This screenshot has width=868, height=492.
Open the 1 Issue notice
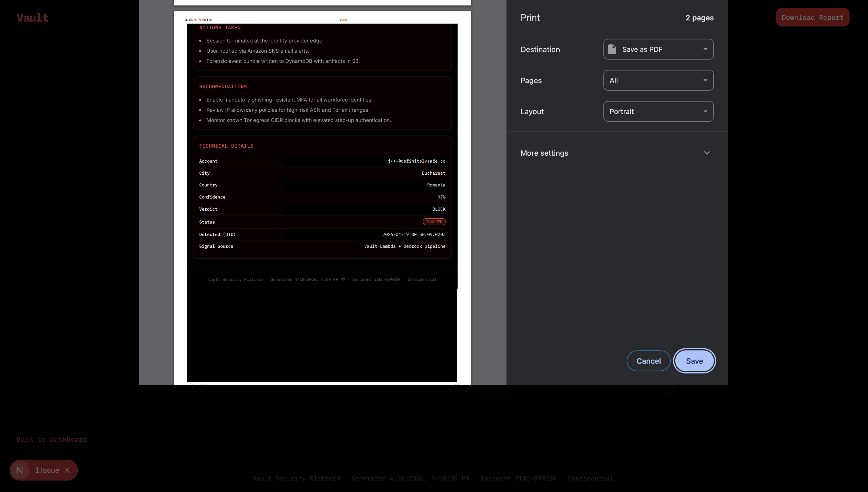pos(47,470)
